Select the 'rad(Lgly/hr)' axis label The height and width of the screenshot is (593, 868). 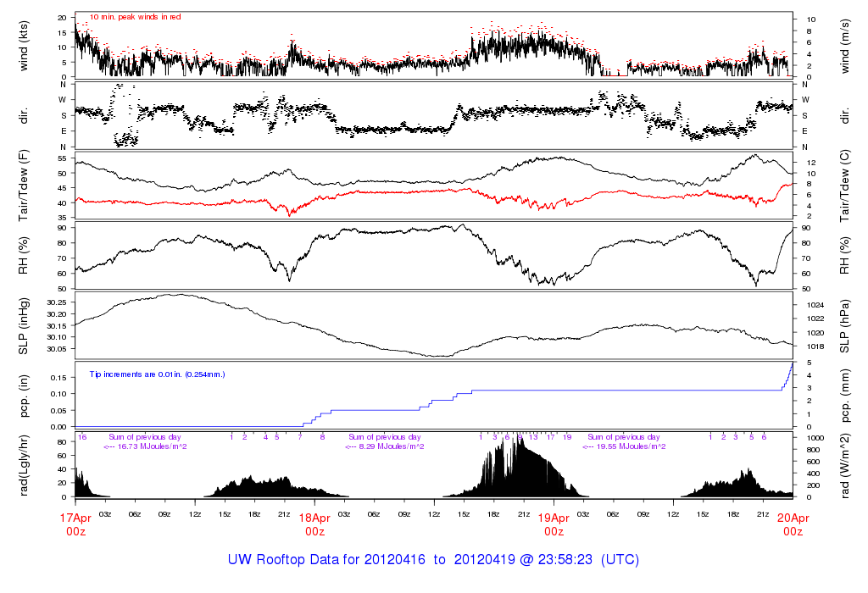click(23, 465)
